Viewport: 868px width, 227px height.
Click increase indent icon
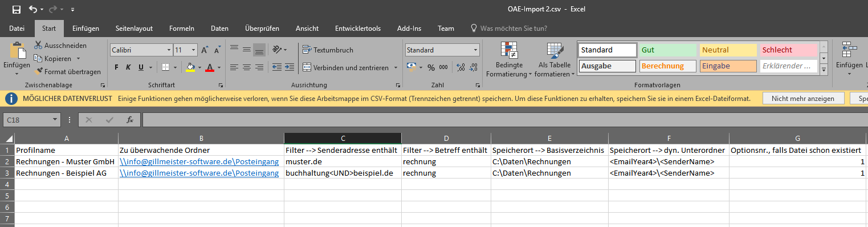290,67
